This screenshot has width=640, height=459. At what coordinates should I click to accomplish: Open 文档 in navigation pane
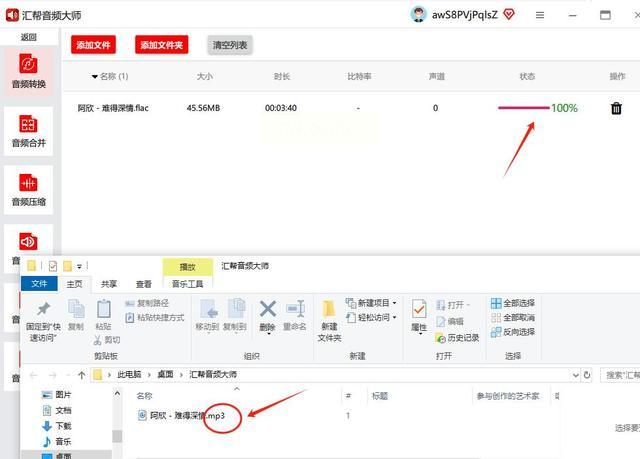click(x=57, y=410)
